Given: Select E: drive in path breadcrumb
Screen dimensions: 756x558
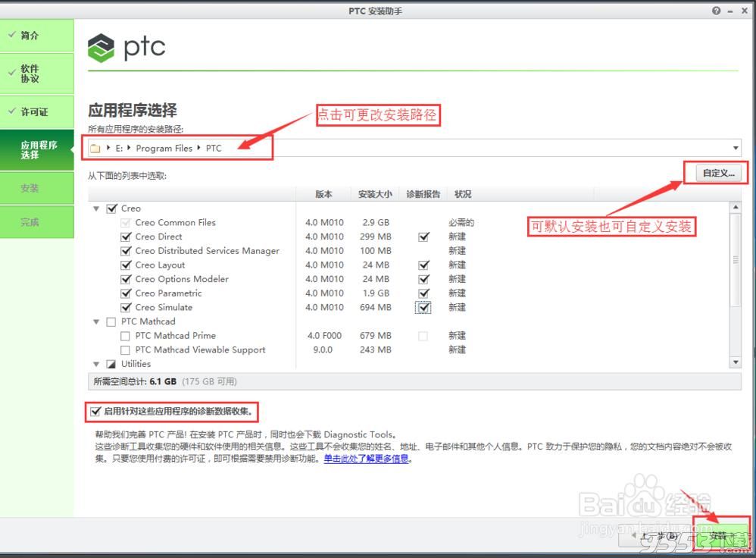Looking at the screenshot, I should click(x=119, y=148).
